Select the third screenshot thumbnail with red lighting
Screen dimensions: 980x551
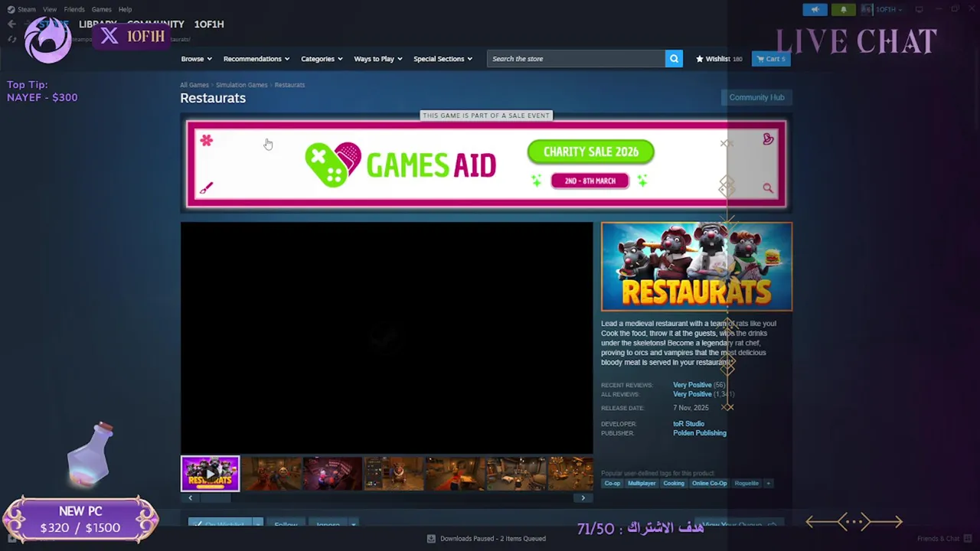(x=332, y=474)
